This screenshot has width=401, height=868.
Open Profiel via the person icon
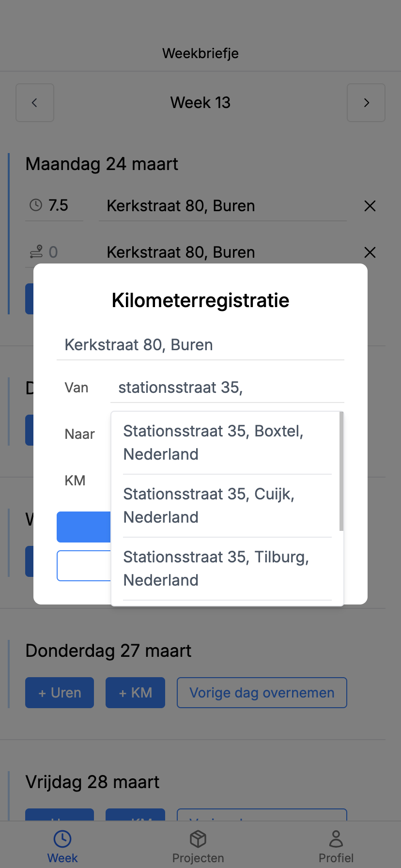pos(336,834)
